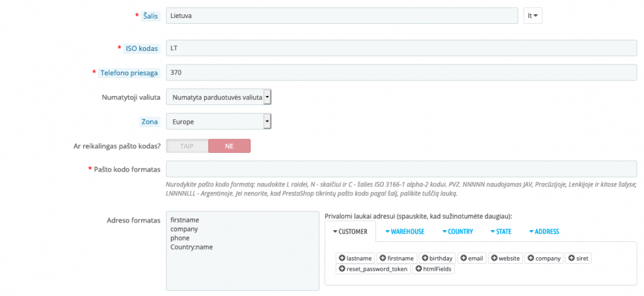Open the COUNTRY tab
Viewport: 644px width, 296px height.
pos(457,232)
